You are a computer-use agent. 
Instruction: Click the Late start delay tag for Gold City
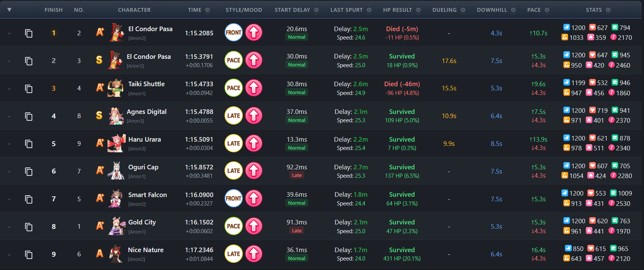click(297, 231)
